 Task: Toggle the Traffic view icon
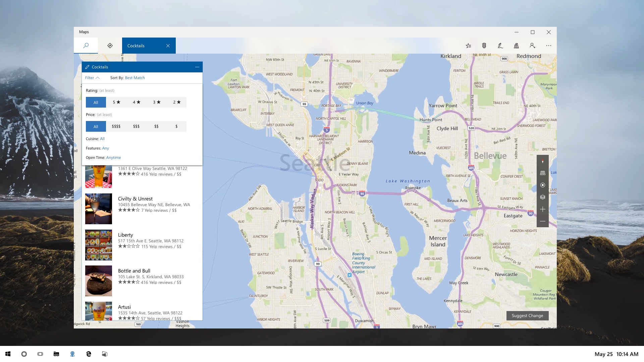point(484,46)
